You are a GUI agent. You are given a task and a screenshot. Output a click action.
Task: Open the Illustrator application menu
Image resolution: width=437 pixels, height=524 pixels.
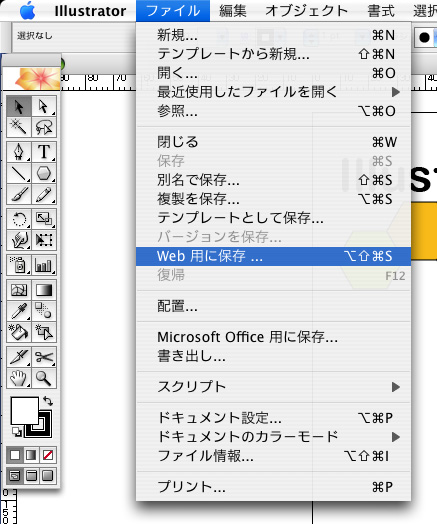click(90, 11)
